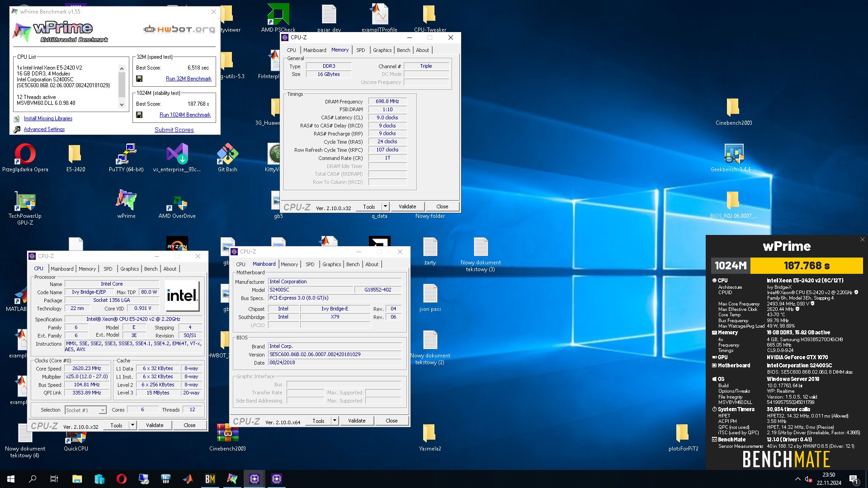The image size is (868, 488).
Task: Select the CPU-Tweaker folder on desktop
Action: (x=430, y=18)
